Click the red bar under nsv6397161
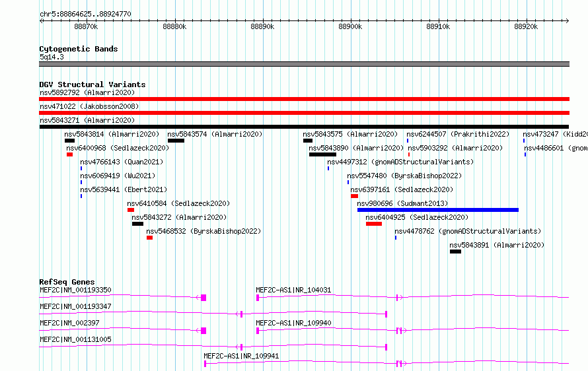 point(354,196)
